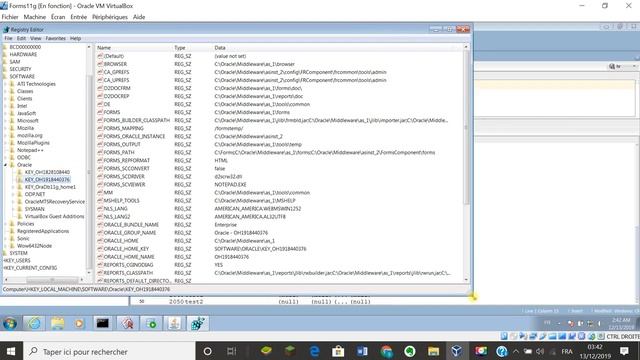Select the FORMS_BUILDER_CLASSPATH value name
Image resolution: width=640 pixels, height=360 pixels.
136,120
